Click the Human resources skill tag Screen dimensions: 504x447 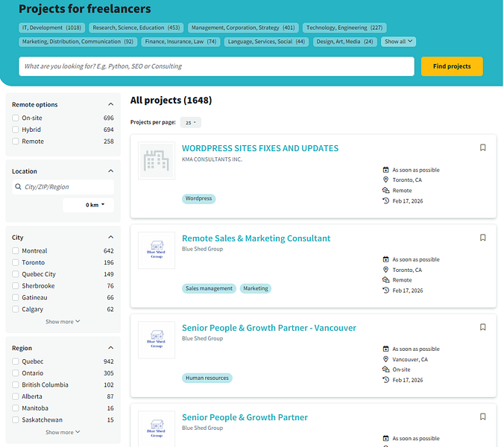click(x=207, y=378)
